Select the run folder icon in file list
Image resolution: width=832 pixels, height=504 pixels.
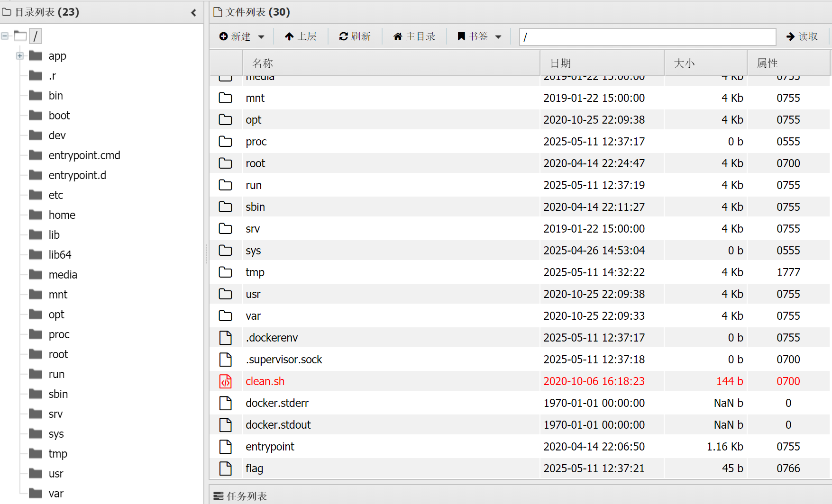point(226,185)
